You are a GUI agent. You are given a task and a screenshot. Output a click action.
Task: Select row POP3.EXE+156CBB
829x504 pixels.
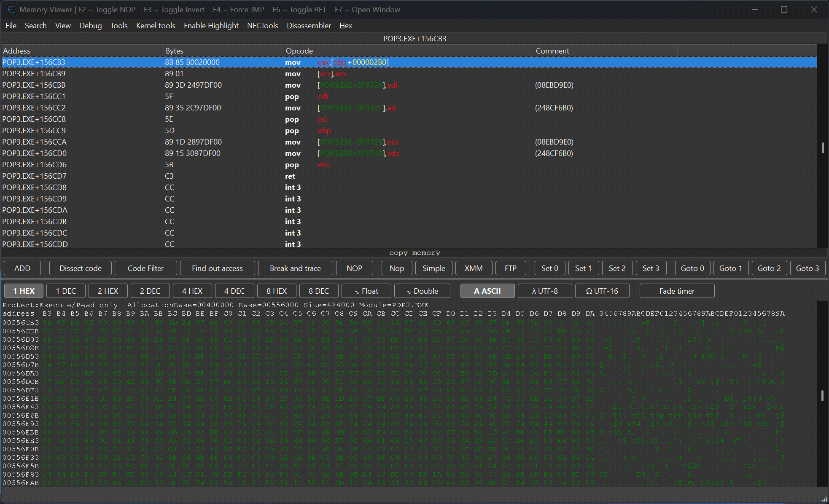(409, 85)
